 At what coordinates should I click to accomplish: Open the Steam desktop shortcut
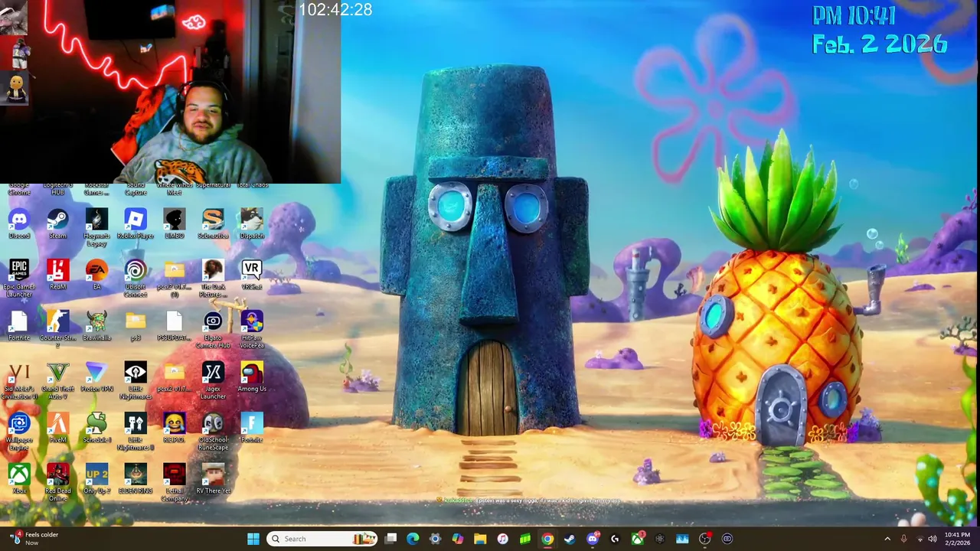[x=57, y=224]
